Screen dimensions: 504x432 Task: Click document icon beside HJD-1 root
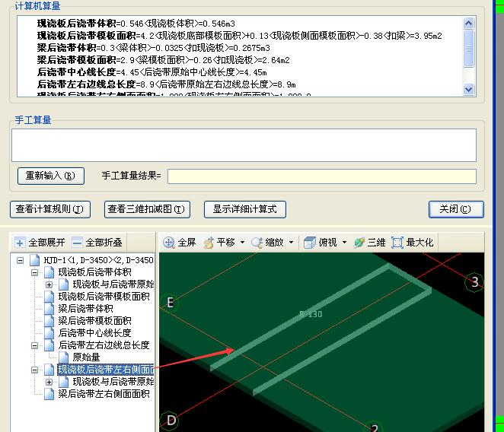click(34, 260)
